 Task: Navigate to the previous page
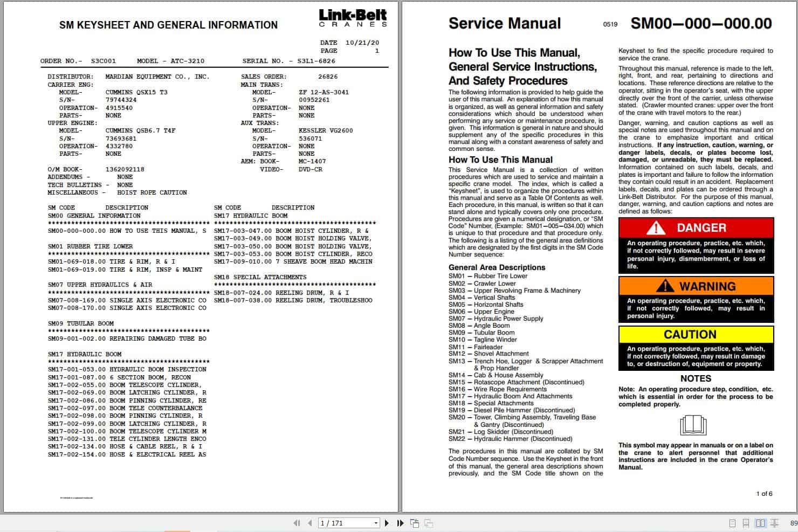point(309,523)
